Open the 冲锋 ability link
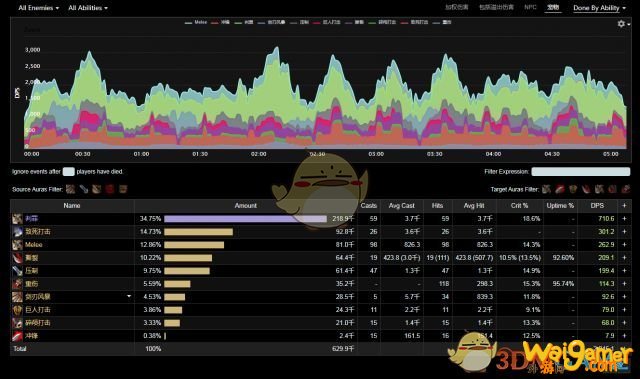The width and height of the screenshot is (640, 379). (31, 336)
